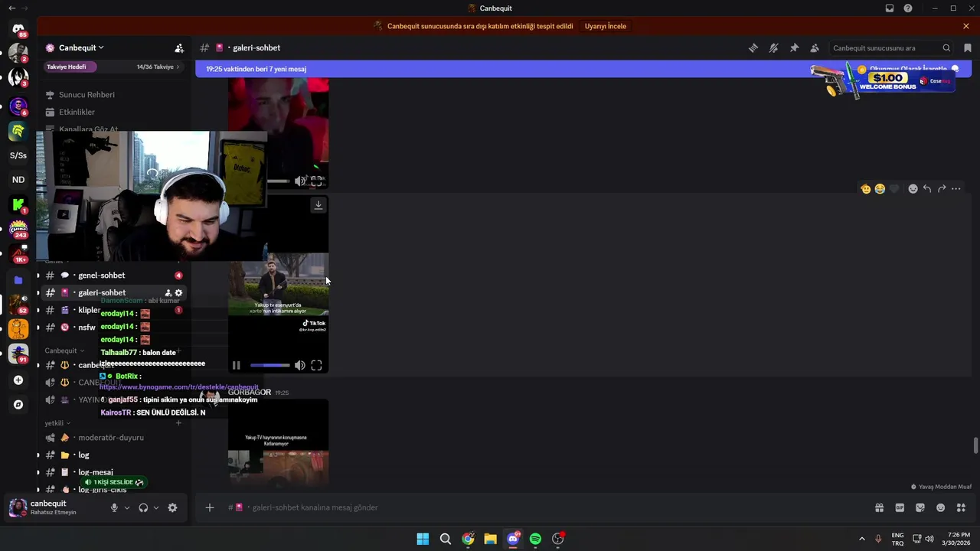
Task: Open user settings gear
Action: click(x=172, y=507)
